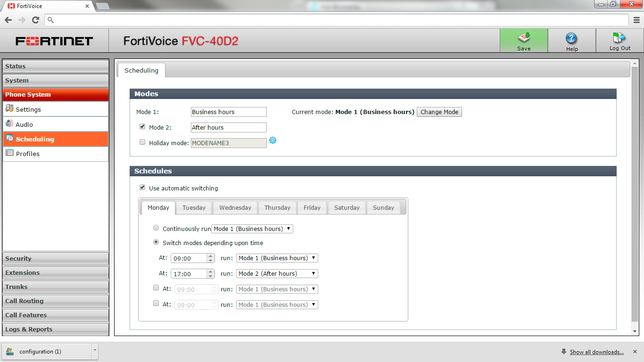Click the browser address bar
The image size is (644, 362).
[337, 20]
